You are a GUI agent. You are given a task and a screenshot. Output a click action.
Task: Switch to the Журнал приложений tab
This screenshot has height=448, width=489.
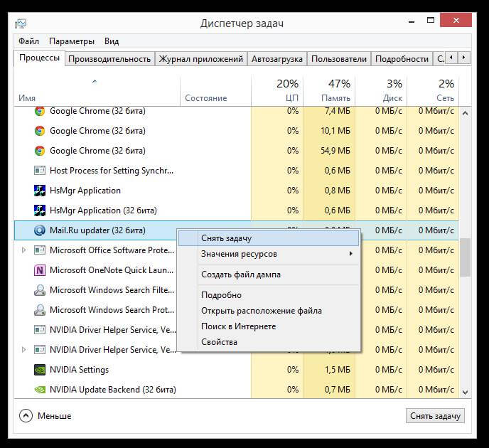(x=201, y=59)
